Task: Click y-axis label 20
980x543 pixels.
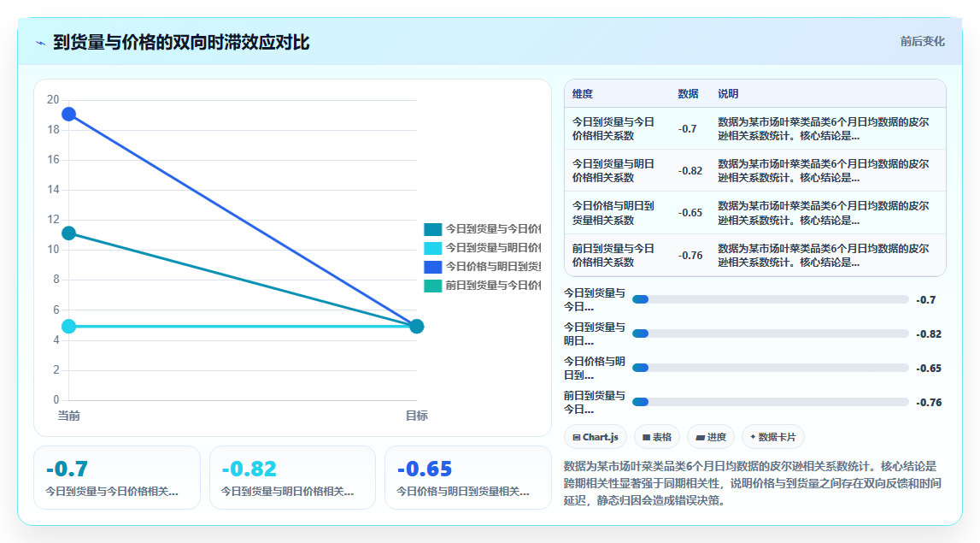Action: tap(53, 100)
